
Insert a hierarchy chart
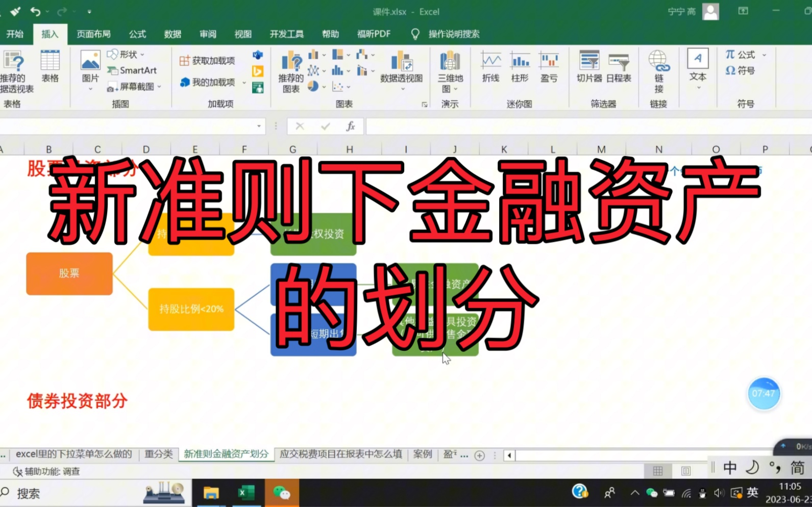pyautogui.click(x=341, y=55)
